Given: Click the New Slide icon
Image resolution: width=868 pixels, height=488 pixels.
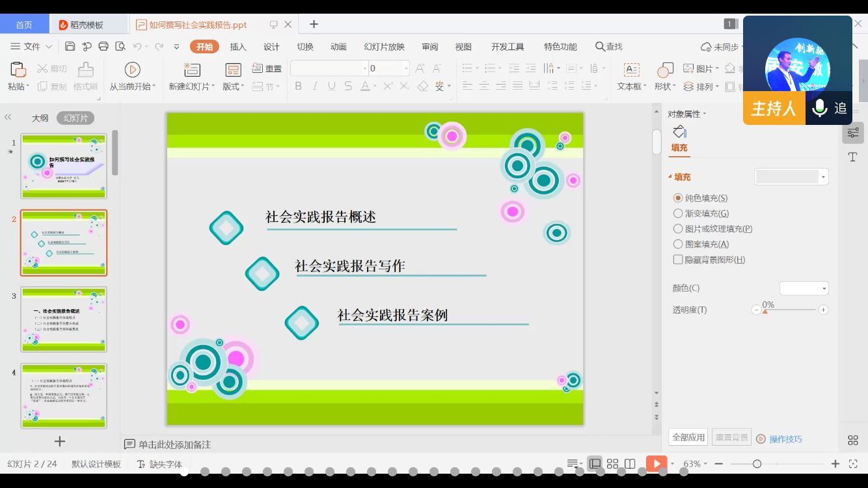Looking at the screenshot, I should (x=192, y=70).
